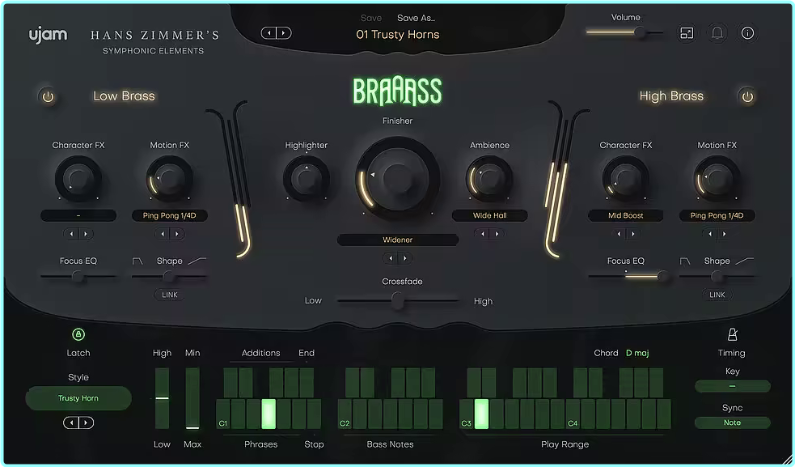Toggle the High Brass power button

pos(747,96)
